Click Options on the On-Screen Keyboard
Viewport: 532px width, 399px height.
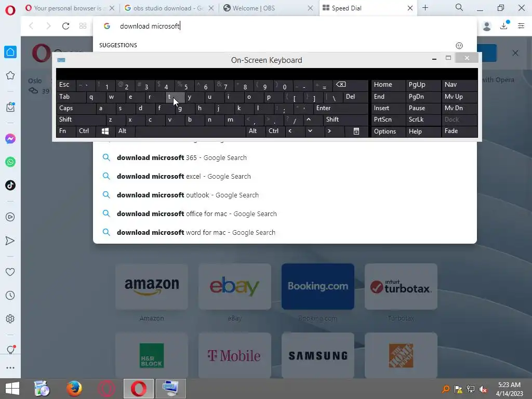(x=388, y=131)
